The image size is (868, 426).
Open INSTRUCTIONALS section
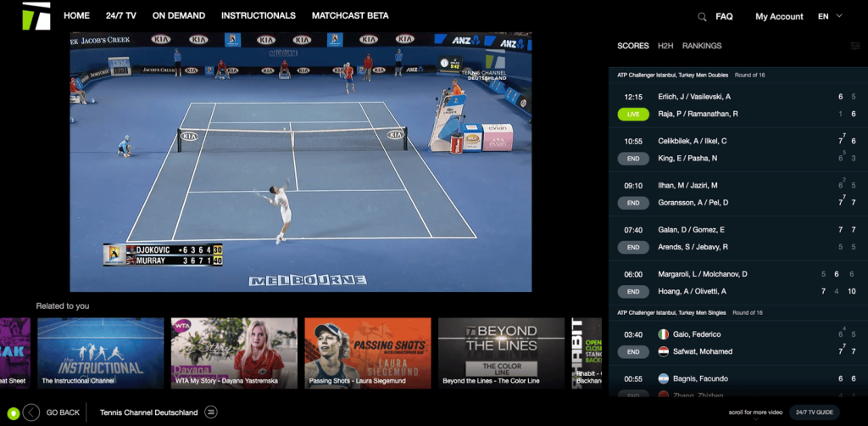[x=259, y=15]
